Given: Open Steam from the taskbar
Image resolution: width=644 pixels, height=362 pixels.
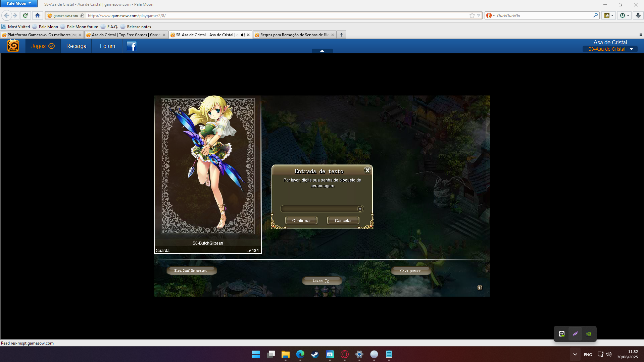Looking at the screenshot, I should tap(315, 354).
